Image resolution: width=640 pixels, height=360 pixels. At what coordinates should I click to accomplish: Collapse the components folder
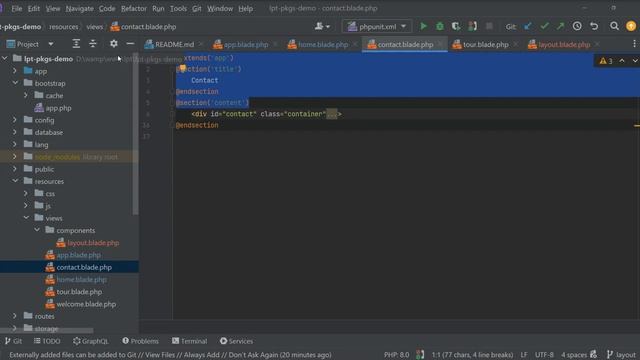37,230
